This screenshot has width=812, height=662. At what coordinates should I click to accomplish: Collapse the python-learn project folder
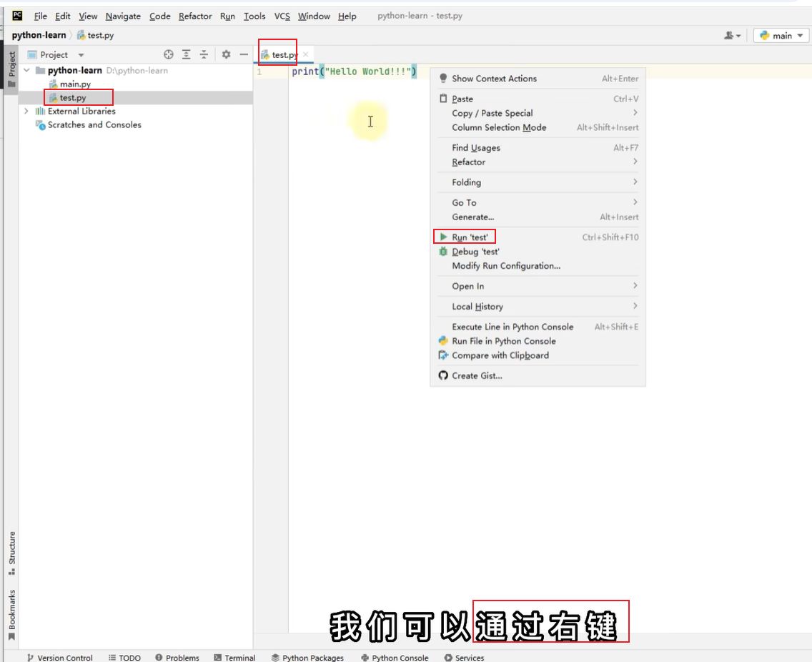coord(26,71)
